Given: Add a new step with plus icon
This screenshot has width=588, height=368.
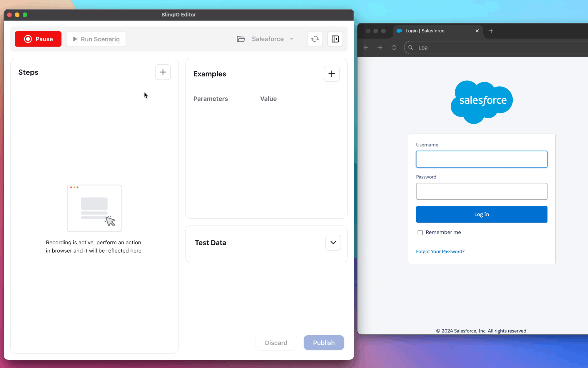Looking at the screenshot, I should click(163, 72).
